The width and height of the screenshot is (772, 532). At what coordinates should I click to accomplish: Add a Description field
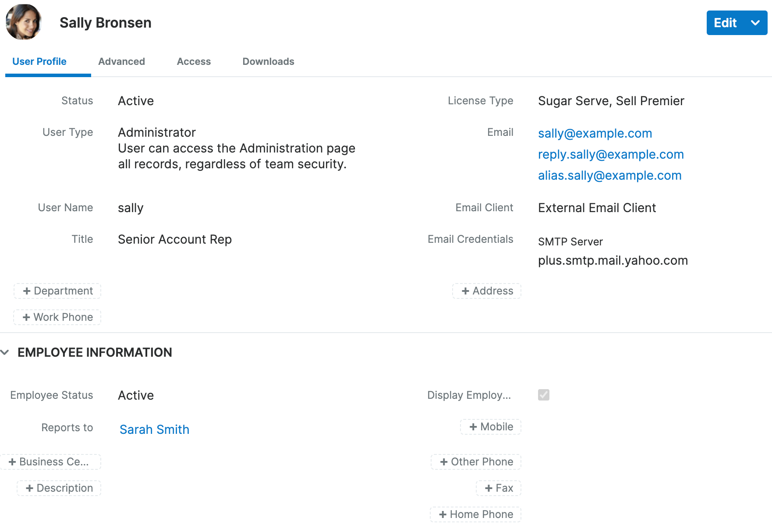click(x=59, y=488)
